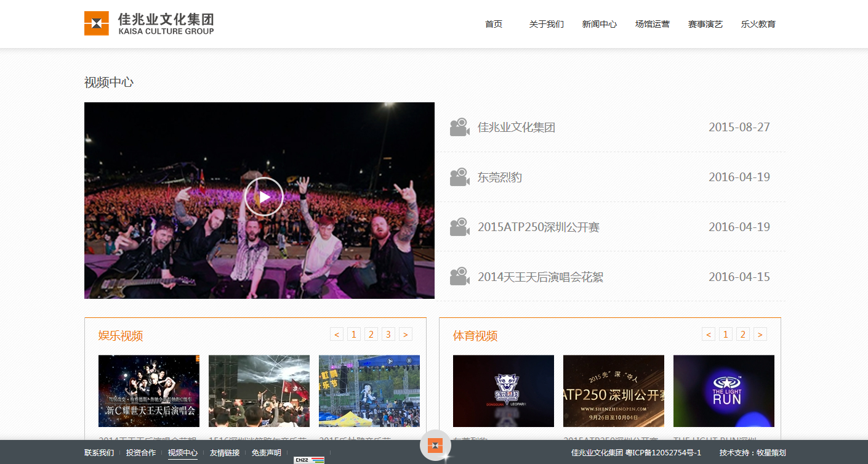Select page 2 of 体育视频

743,335
